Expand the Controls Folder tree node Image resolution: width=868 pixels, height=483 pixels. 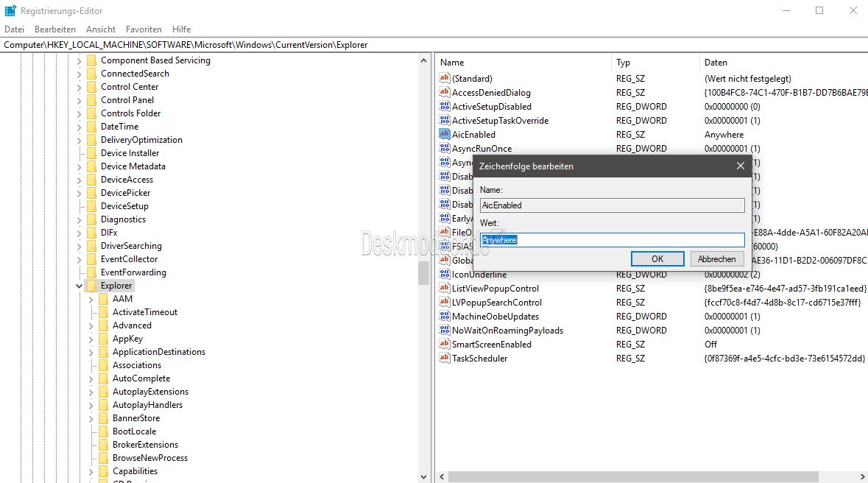(x=80, y=113)
